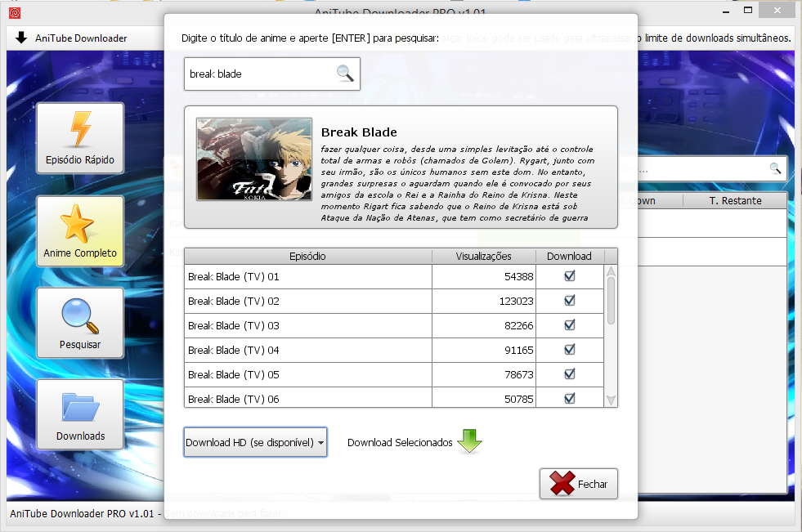The width and height of the screenshot is (802, 532).
Task: Maximize the AniTube Downloader window
Action: (x=748, y=11)
